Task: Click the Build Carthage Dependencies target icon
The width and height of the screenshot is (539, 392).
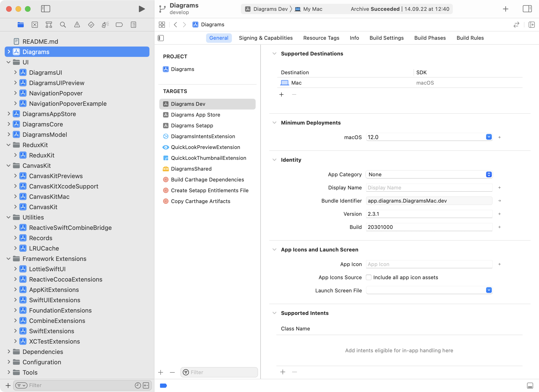Action: 165,180
